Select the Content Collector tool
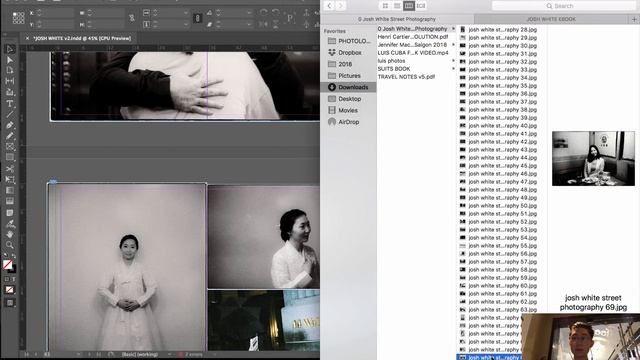The width and height of the screenshot is (640, 360). tap(10, 92)
